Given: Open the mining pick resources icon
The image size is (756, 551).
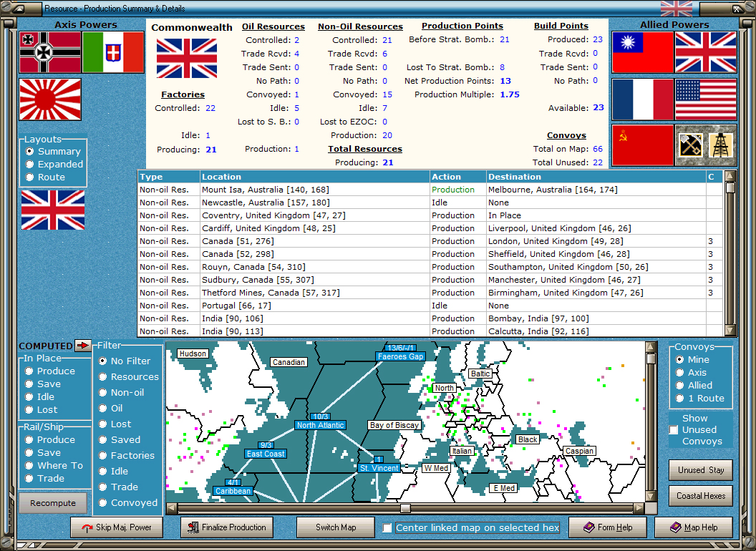Looking at the screenshot, I should (x=689, y=145).
